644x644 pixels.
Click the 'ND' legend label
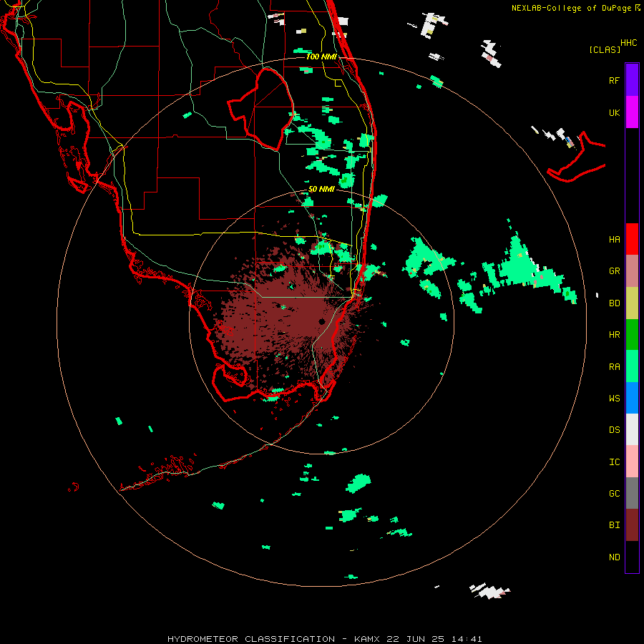(614, 557)
